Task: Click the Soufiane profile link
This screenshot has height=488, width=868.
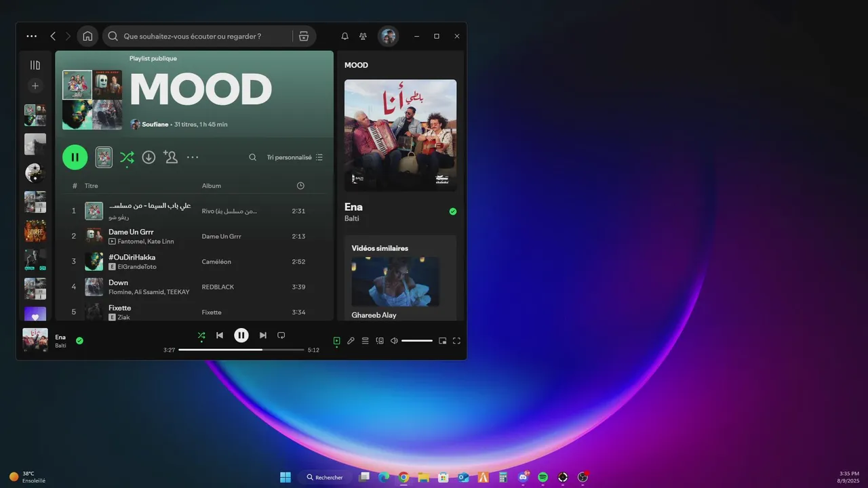Action: (x=155, y=125)
